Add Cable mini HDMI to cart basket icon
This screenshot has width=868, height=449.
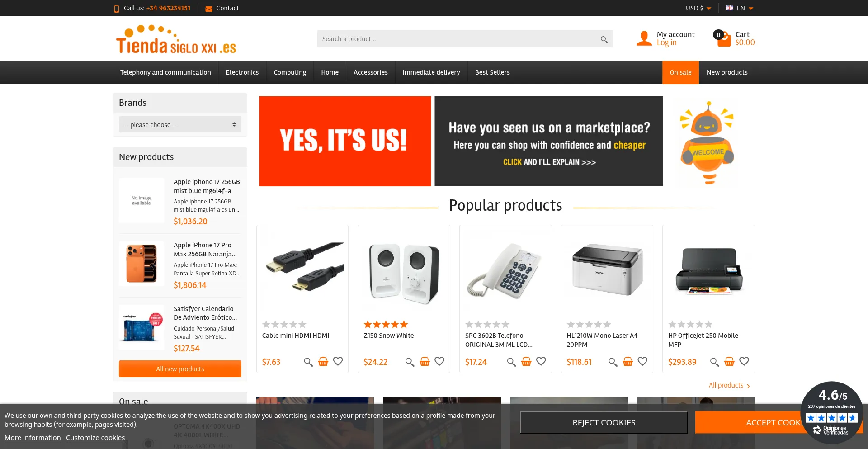(323, 362)
